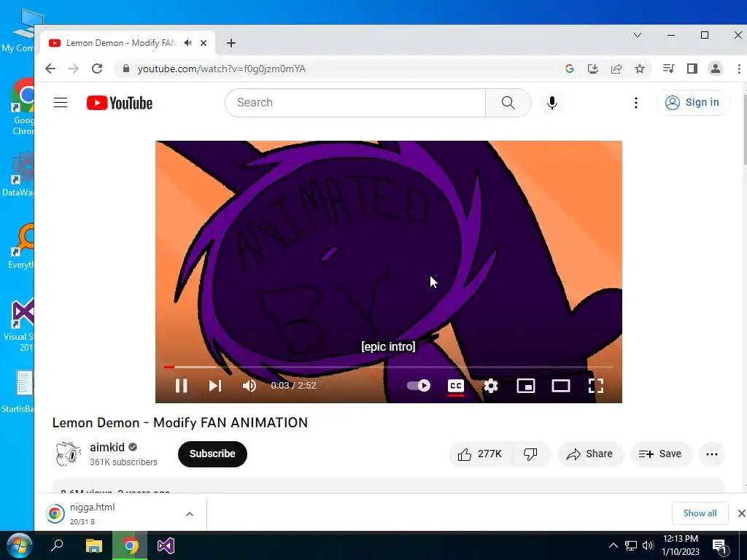Open Chrome profile avatar
This screenshot has width=747, height=560.
(716, 69)
